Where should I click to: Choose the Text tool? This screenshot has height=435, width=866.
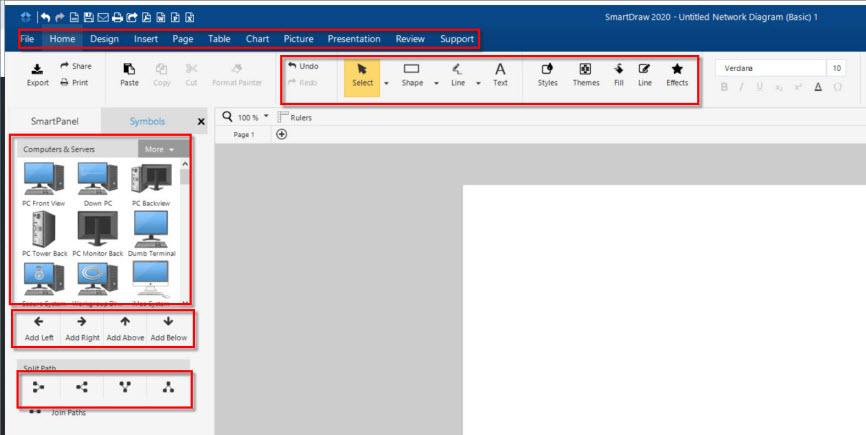pos(500,76)
